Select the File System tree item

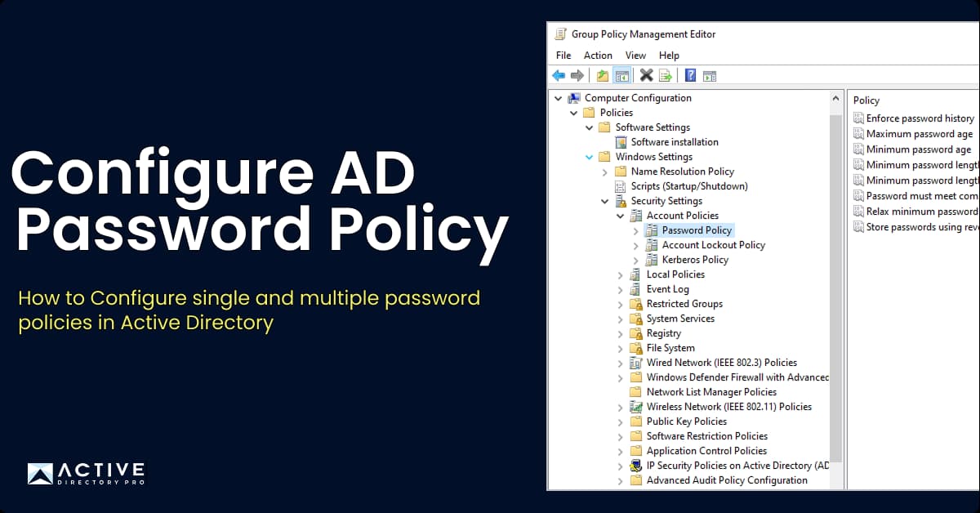click(670, 348)
